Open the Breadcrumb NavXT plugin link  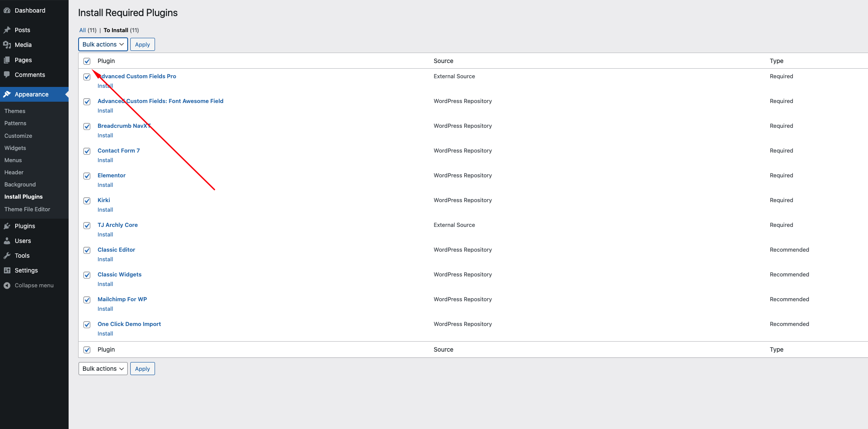click(x=124, y=126)
